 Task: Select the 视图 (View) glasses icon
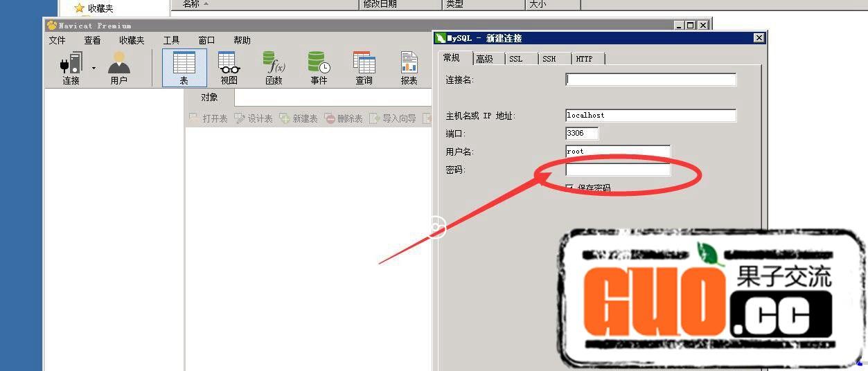[229, 67]
